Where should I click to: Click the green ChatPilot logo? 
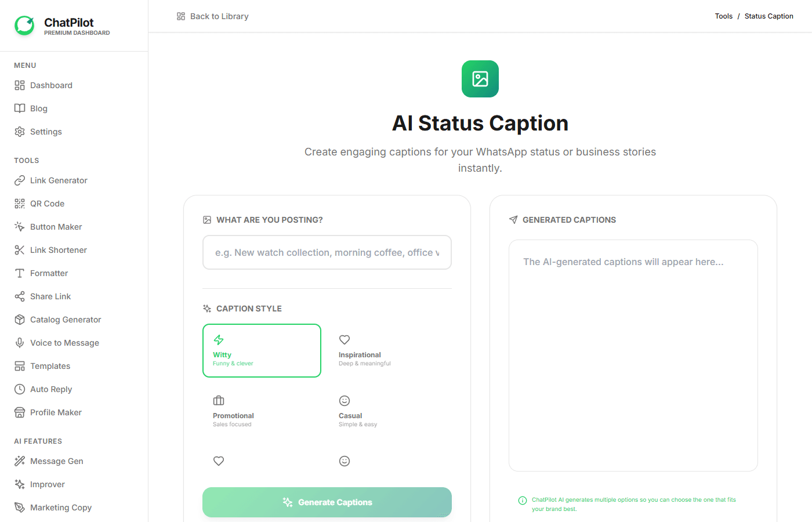tap(24, 24)
